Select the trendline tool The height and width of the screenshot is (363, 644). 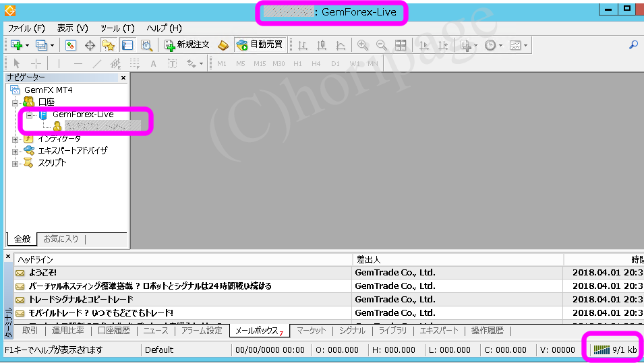point(97,63)
